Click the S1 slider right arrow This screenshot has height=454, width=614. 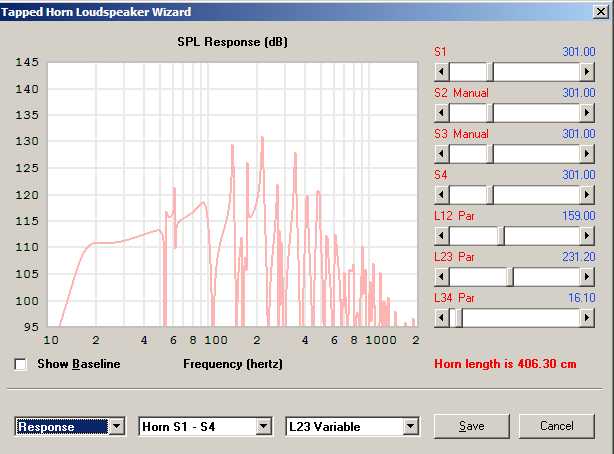pyautogui.click(x=587, y=72)
